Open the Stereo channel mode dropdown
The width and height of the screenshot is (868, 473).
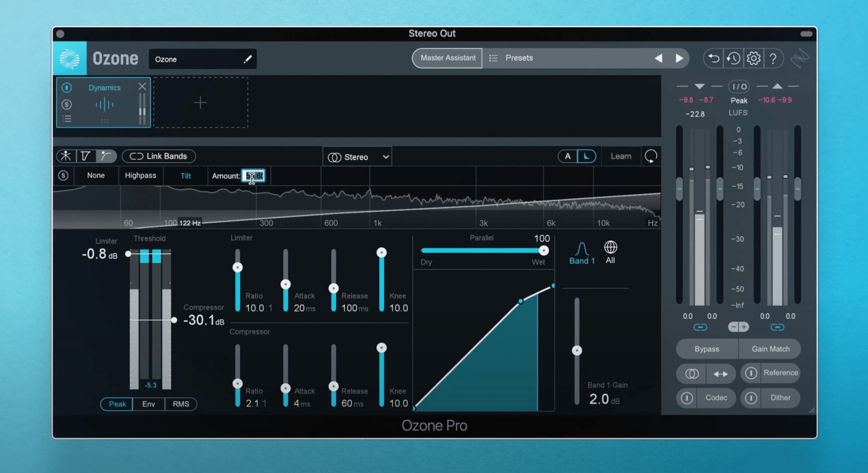357,157
